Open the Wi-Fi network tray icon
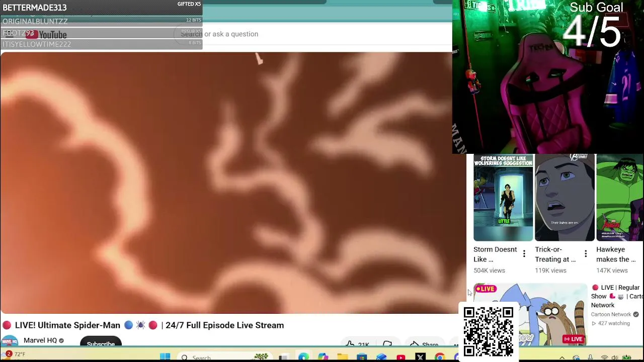The height and width of the screenshot is (362, 644). [x=604, y=358]
